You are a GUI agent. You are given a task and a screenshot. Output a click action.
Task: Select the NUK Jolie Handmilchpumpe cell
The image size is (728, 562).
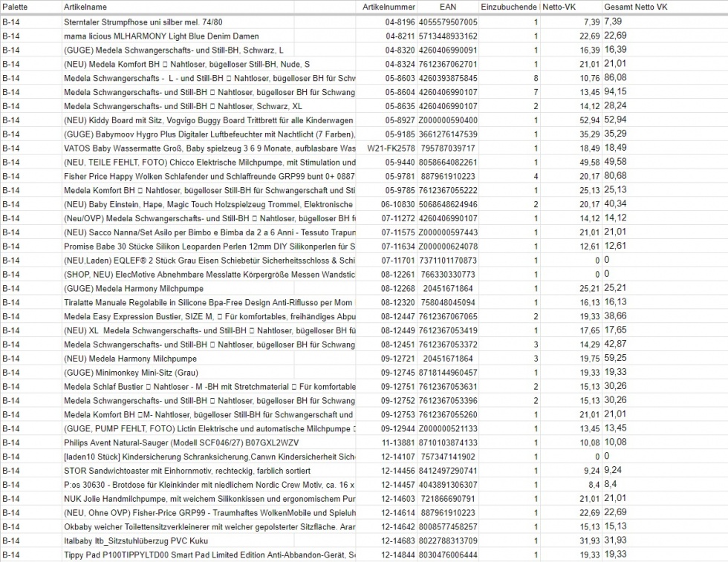pos(209,498)
